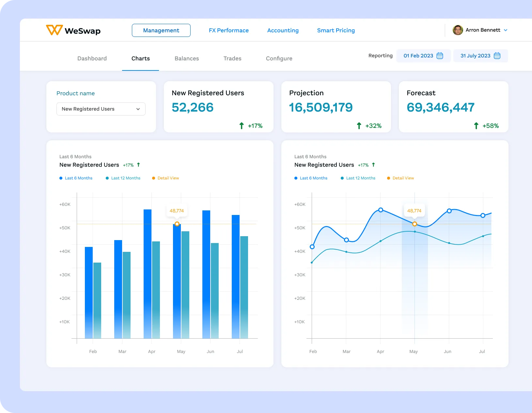Click orange data point marker on bar chart
Image resolution: width=532 pixels, height=413 pixels.
pos(177,224)
